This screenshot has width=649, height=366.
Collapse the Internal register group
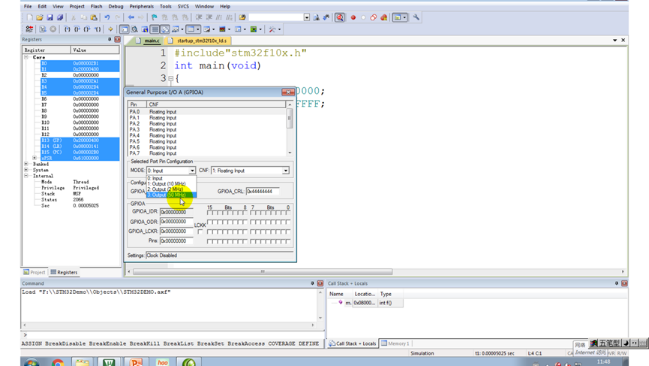26,176
